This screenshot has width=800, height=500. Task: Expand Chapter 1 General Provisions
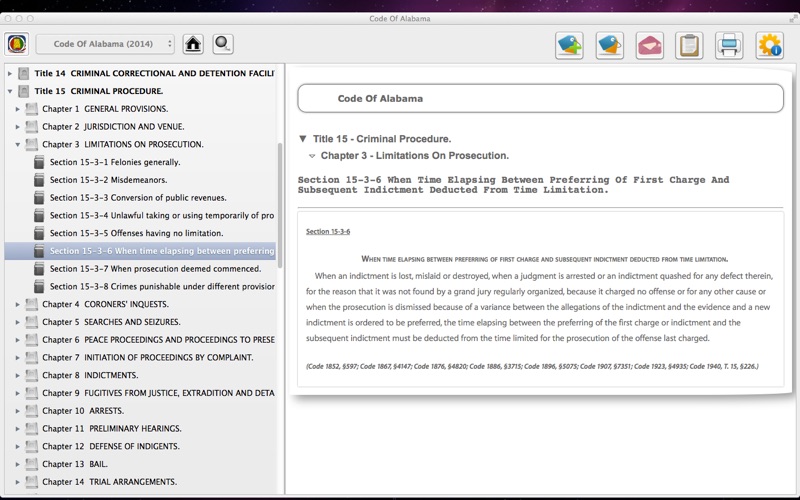pyautogui.click(x=17, y=109)
